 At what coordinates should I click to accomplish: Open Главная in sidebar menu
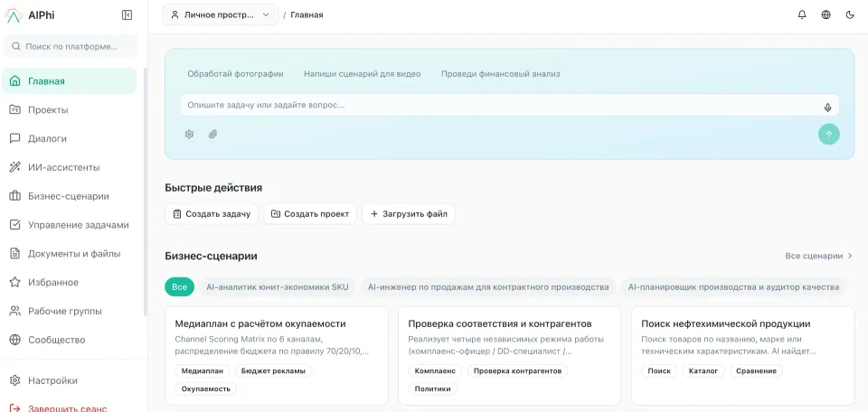click(x=70, y=81)
